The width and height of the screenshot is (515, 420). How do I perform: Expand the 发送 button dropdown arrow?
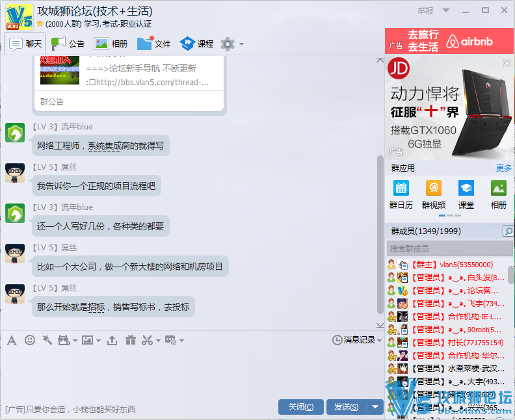click(375, 407)
